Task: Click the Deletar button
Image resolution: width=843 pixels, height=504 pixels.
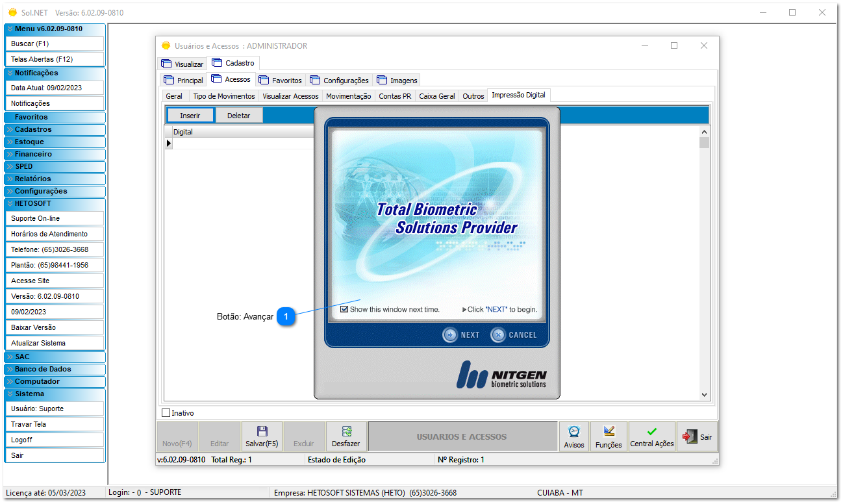Action: pyautogui.click(x=238, y=115)
